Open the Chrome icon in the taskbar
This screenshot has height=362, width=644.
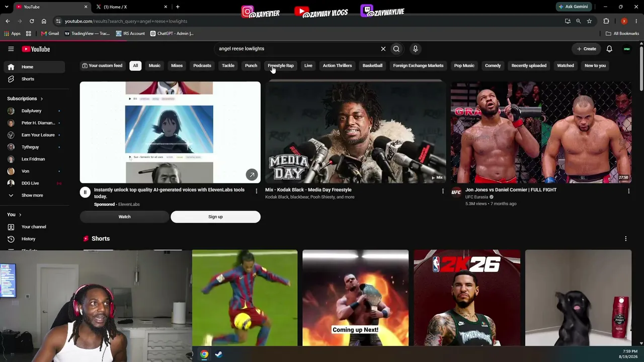tap(204, 354)
